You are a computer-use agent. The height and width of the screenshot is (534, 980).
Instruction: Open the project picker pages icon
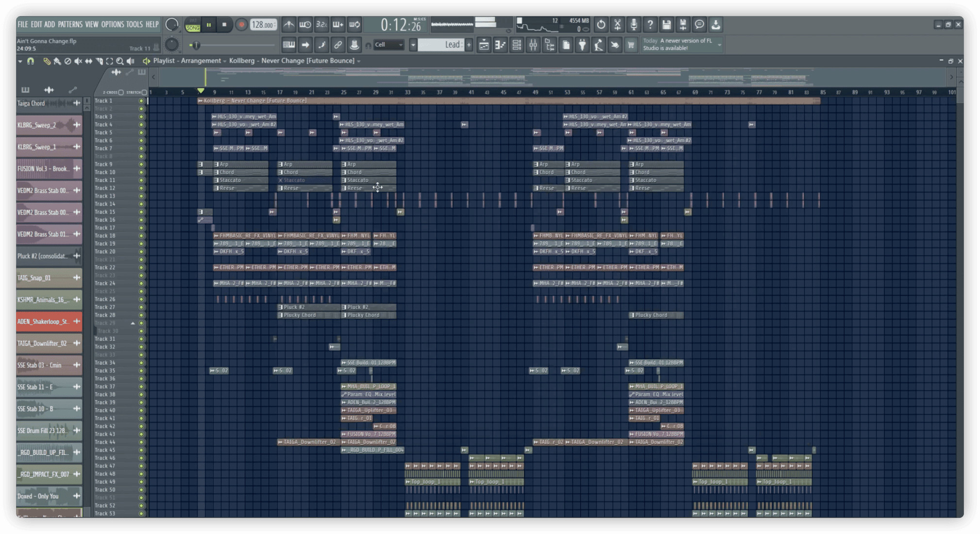(x=566, y=45)
